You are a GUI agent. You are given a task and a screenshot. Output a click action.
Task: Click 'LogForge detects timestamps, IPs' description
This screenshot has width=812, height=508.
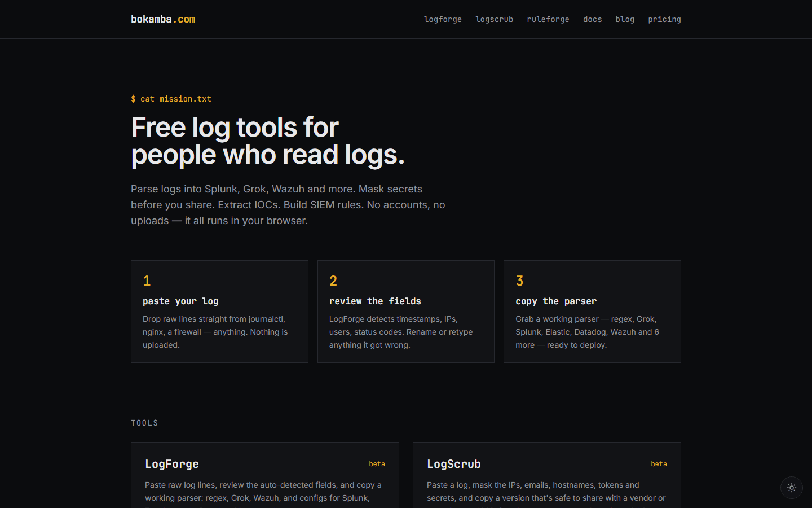point(401,332)
